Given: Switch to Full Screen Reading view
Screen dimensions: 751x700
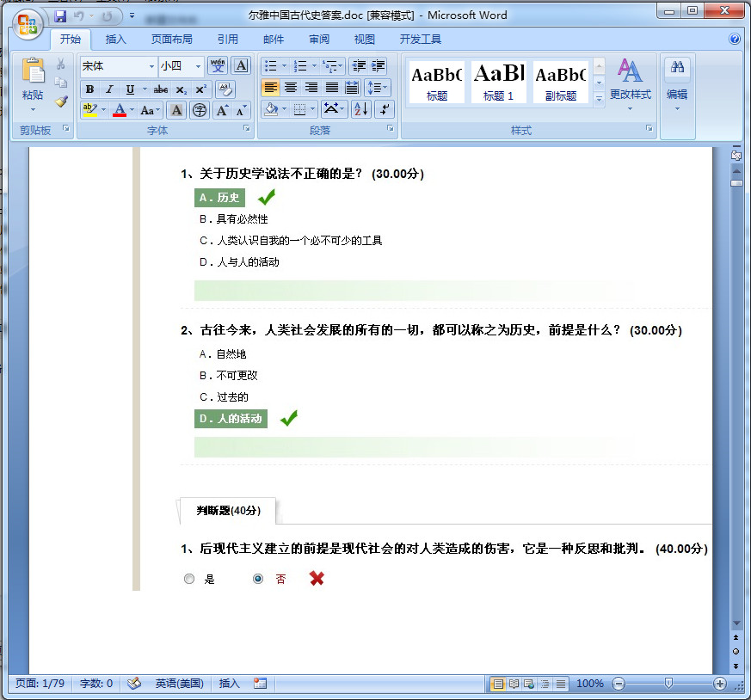Looking at the screenshot, I should click(514, 684).
